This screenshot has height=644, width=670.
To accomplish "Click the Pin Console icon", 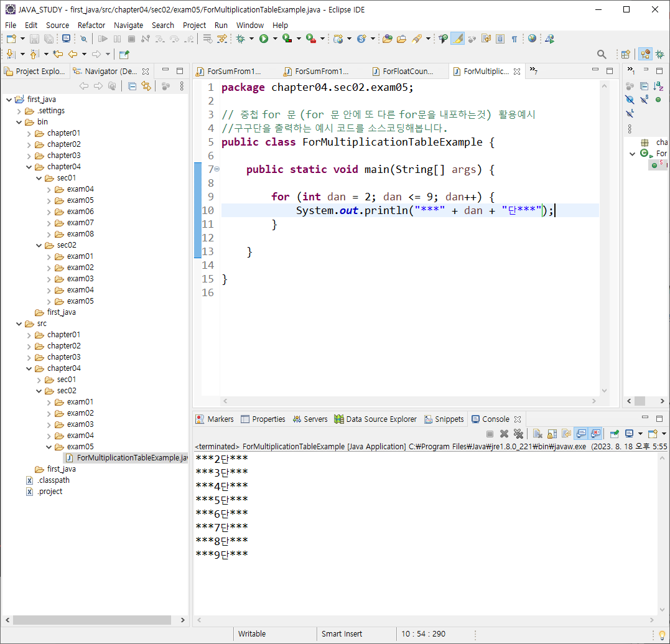I will [x=614, y=434].
